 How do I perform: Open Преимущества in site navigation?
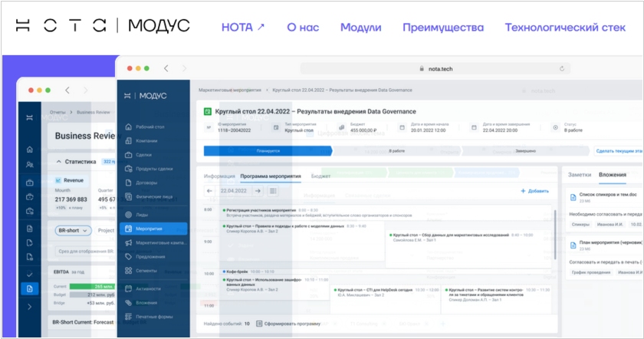pos(443,28)
